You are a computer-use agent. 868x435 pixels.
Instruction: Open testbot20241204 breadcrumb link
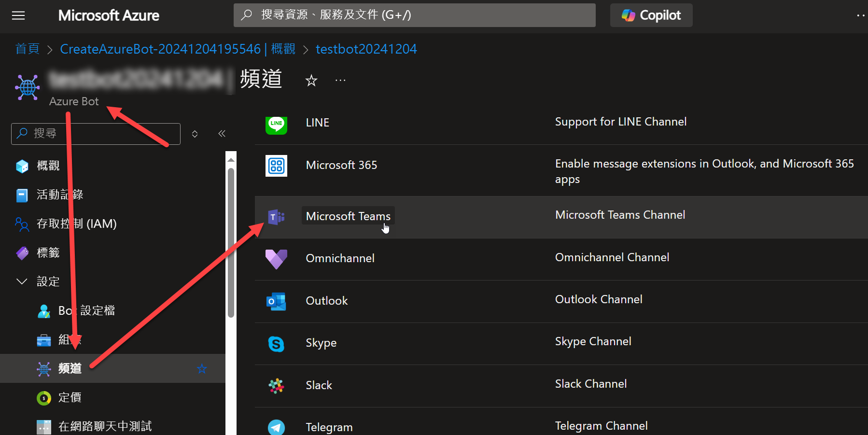pyautogui.click(x=366, y=49)
